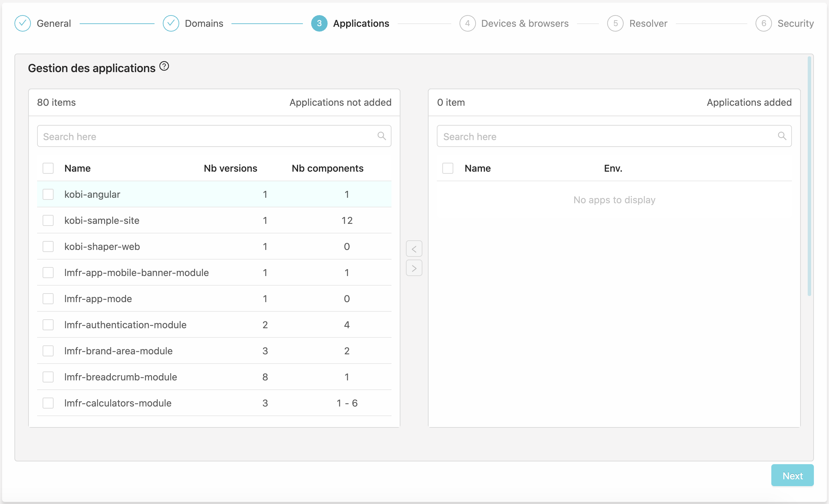The image size is (829, 504).
Task: Open the Resolver step
Action: tap(648, 23)
